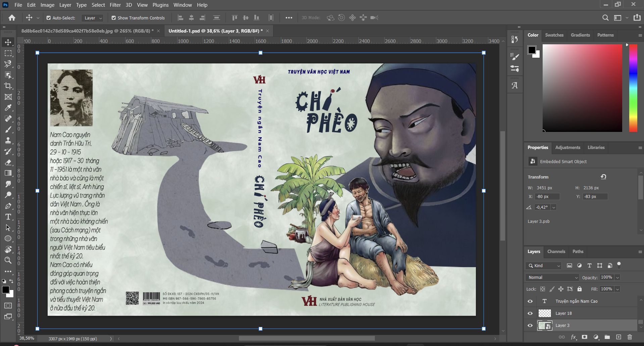Open the Filter menu

coord(115,5)
